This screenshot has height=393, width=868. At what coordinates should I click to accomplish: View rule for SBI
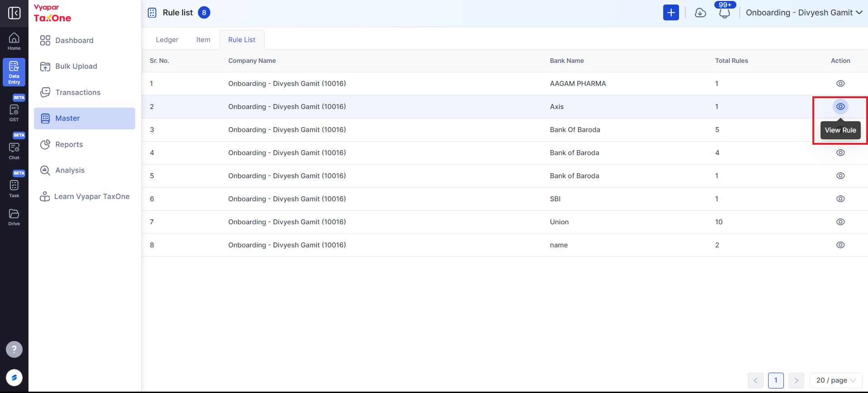tap(840, 199)
